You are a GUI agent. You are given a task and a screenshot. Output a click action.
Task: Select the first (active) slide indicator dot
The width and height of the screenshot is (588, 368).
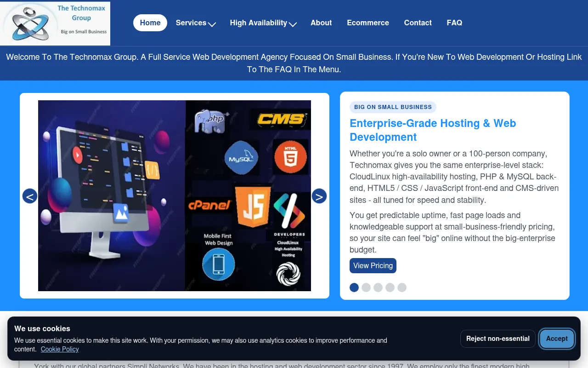354,287
